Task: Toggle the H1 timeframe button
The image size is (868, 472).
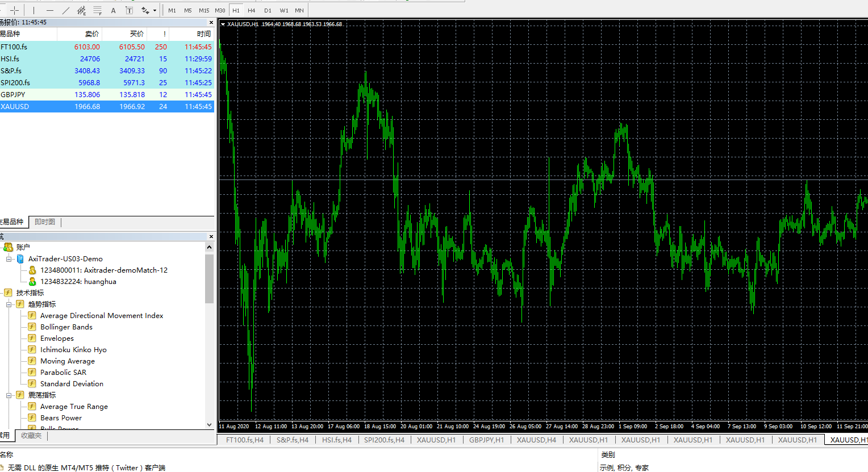Action: (x=236, y=10)
